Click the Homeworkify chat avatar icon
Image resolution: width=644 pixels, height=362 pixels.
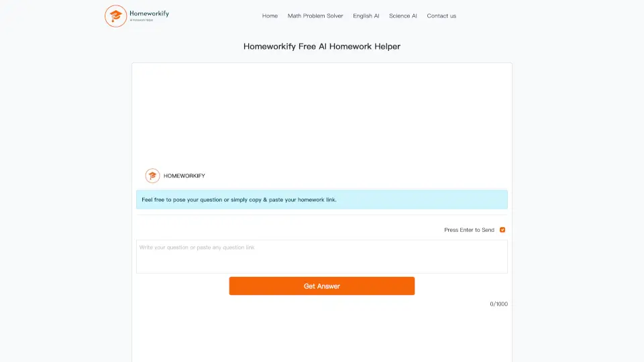click(x=152, y=176)
